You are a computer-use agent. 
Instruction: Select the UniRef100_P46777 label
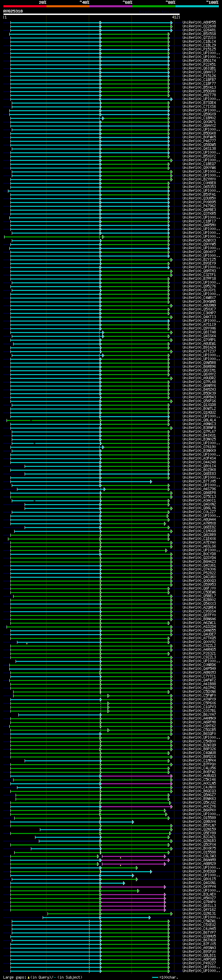[x=199, y=141]
